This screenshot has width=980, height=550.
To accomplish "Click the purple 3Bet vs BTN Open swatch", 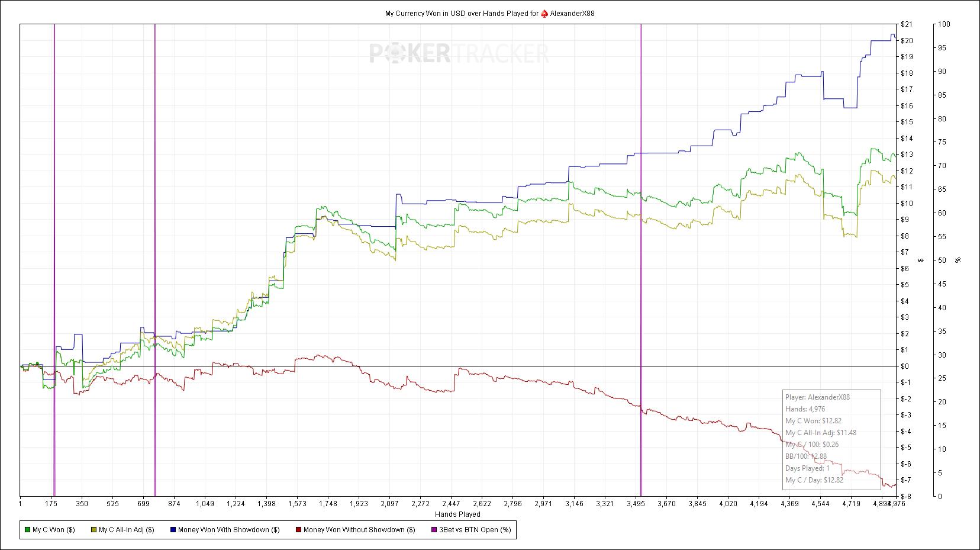I will point(434,530).
